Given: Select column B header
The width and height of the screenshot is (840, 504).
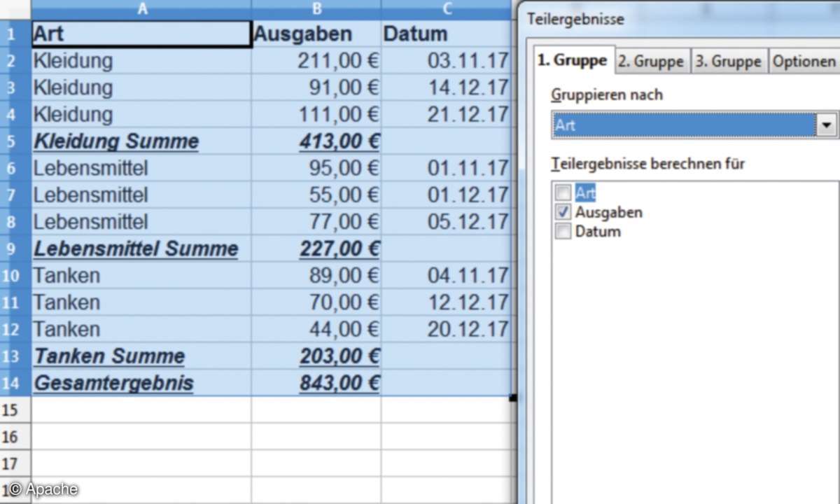Looking at the screenshot, I should click(x=316, y=9).
